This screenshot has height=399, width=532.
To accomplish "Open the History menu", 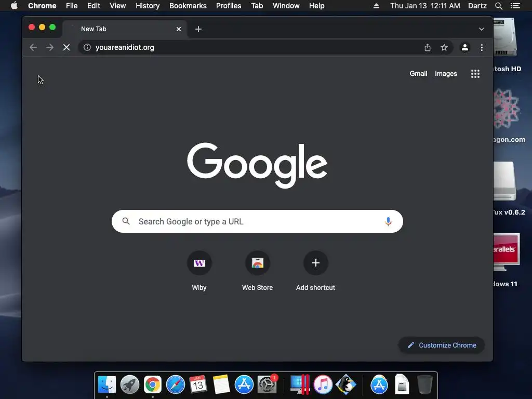I will (x=148, y=6).
